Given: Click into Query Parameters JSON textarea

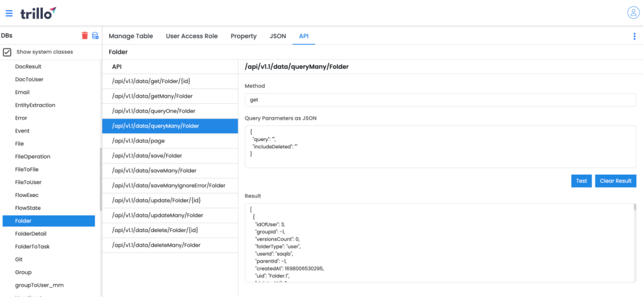Looking at the screenshot, I should [x=440, y=147].
